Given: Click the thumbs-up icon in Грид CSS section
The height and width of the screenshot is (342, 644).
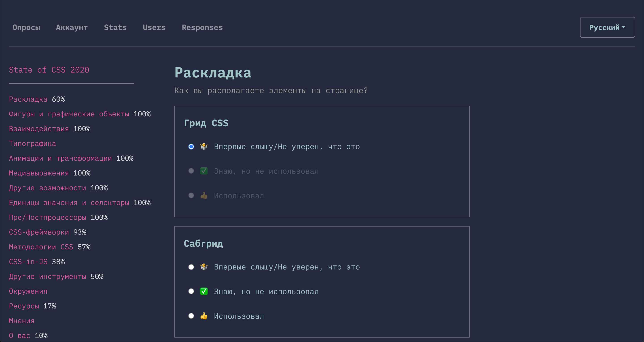Looking at the screenshot, I should point(204,195).
